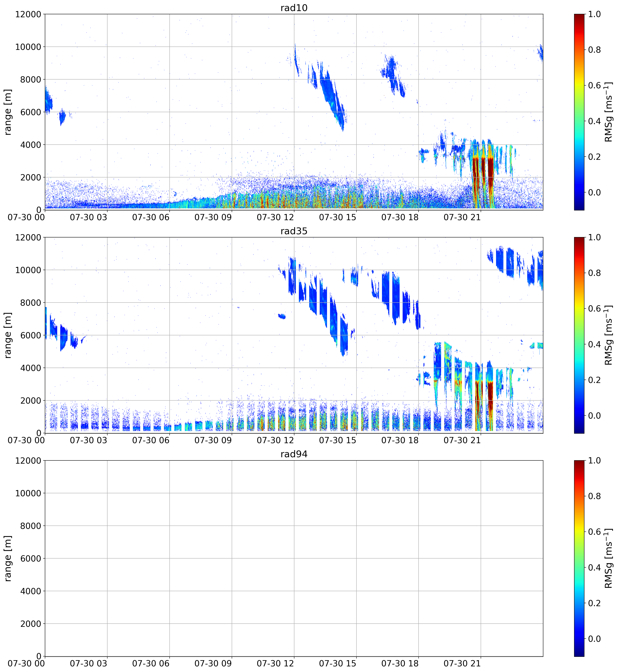
Task: Click the 07-30 18 tick label under rad35
Action: 400,440
